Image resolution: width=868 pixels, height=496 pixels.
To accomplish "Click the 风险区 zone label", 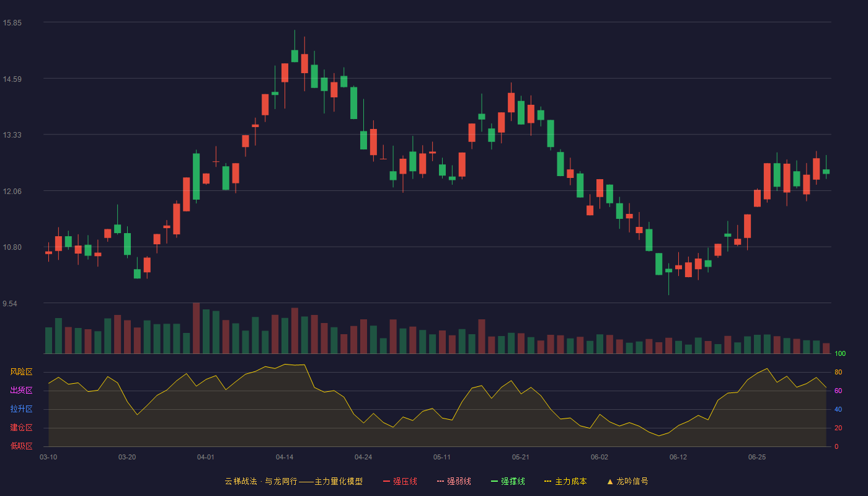I will click(21, 372).
